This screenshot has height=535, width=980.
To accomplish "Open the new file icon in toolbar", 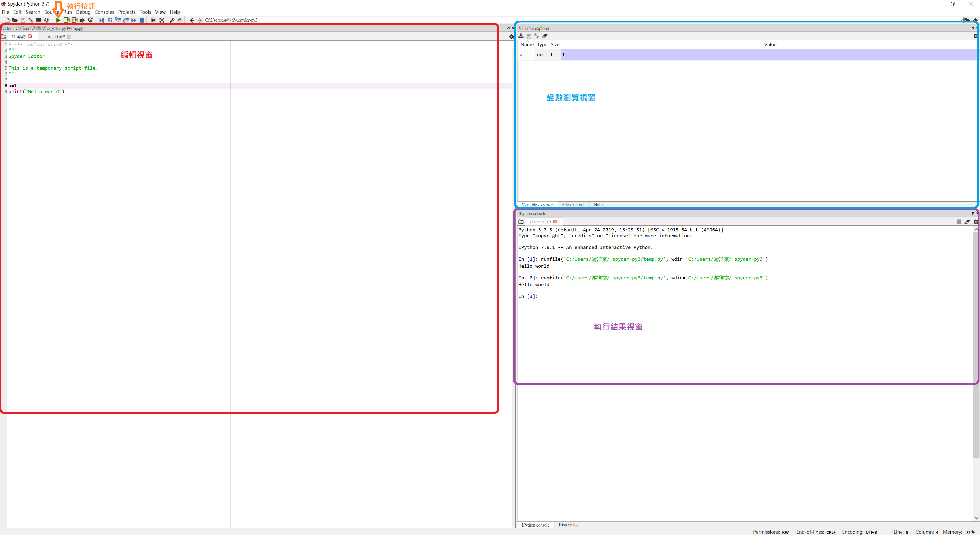I will coord(7,20).
